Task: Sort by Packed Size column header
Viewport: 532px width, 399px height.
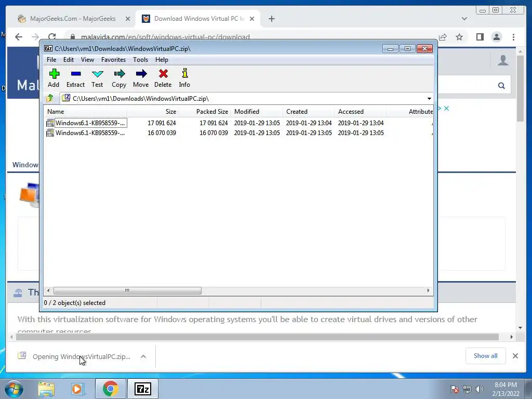Action: 205,112
